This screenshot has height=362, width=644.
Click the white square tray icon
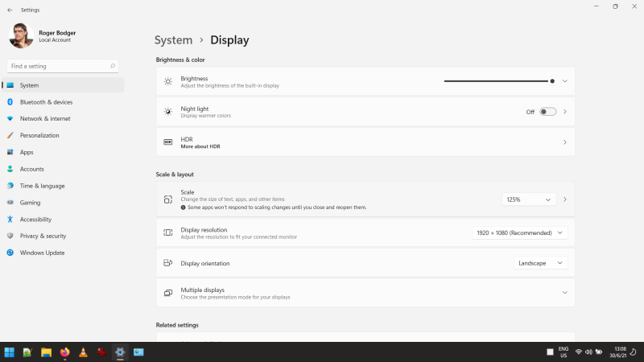click(550, 352)
